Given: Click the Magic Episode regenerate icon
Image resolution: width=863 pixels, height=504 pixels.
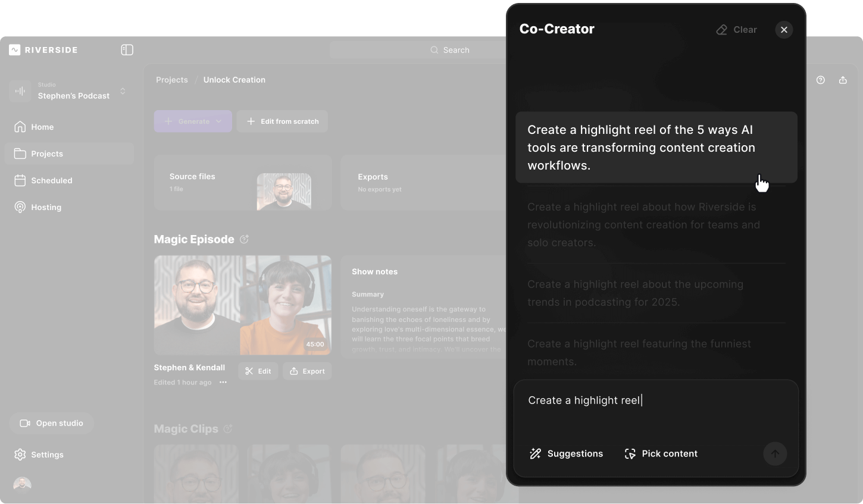Looking at the screenshot, I should pyautogui.click(x=244, y=239).
